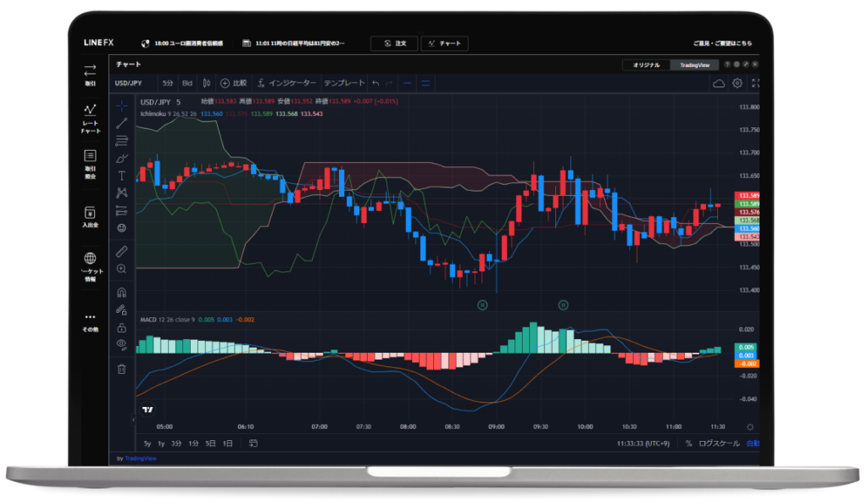
Task: Switch to the オリジナル chart tab
Action: [646, 64]
